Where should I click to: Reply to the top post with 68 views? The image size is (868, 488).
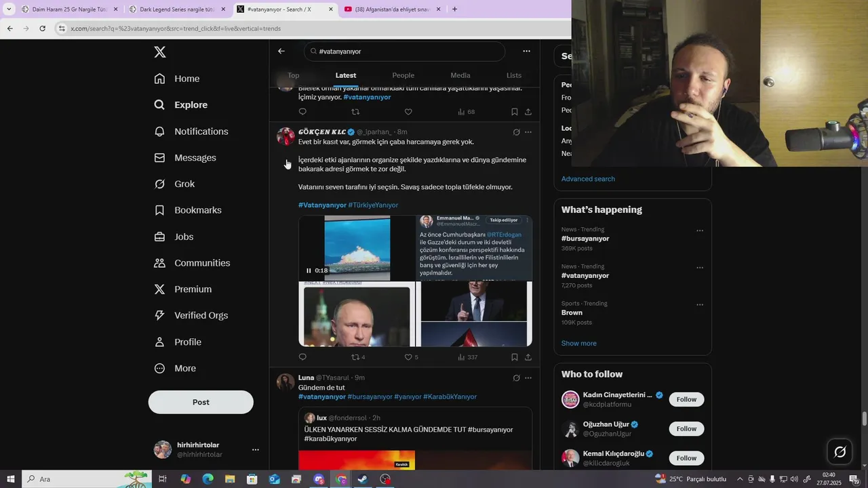302,112
